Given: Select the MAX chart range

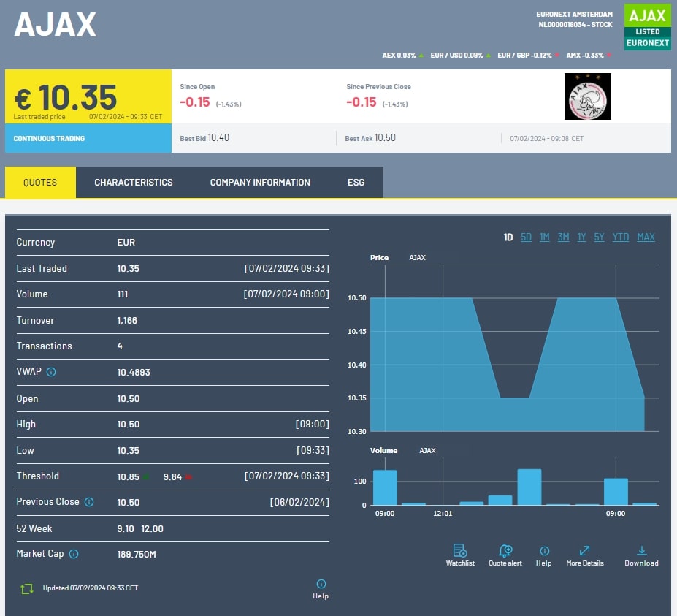Looking at the screenshot, I should tap(646, 237).
